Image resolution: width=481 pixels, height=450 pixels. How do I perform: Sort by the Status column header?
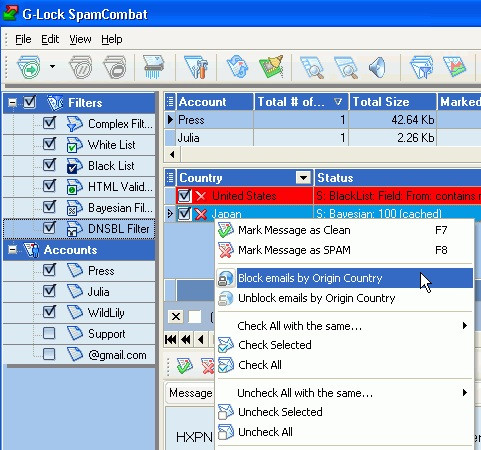(x=397, y=178)
